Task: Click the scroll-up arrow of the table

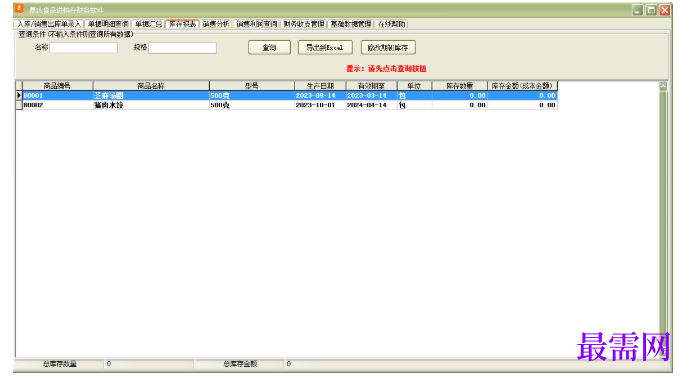Action: click(x=663, y=86)
